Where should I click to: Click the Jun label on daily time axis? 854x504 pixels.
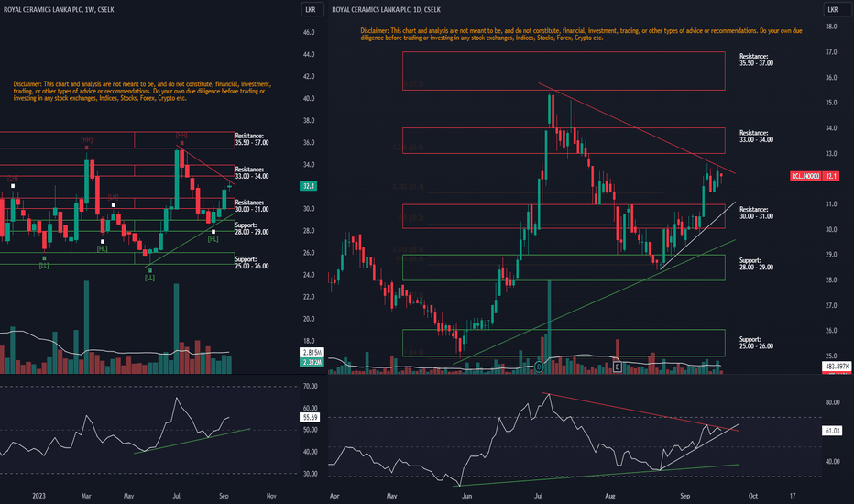click(466, 496)
